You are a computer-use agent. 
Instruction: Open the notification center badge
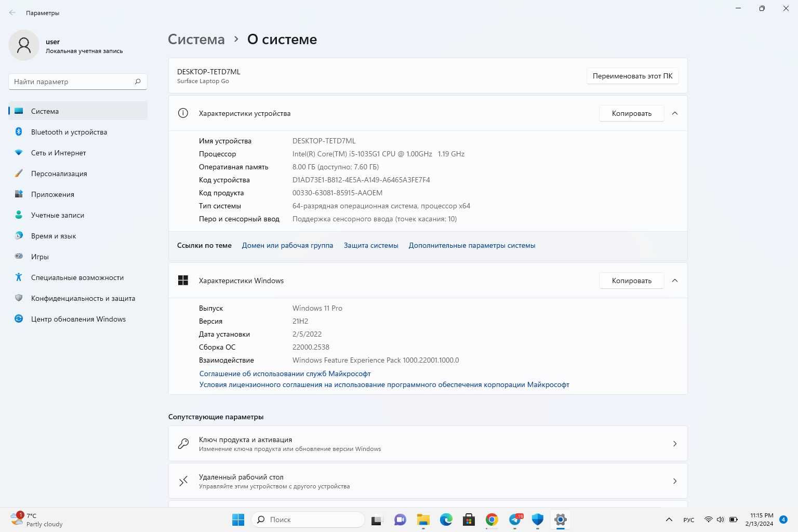(783, 520)
